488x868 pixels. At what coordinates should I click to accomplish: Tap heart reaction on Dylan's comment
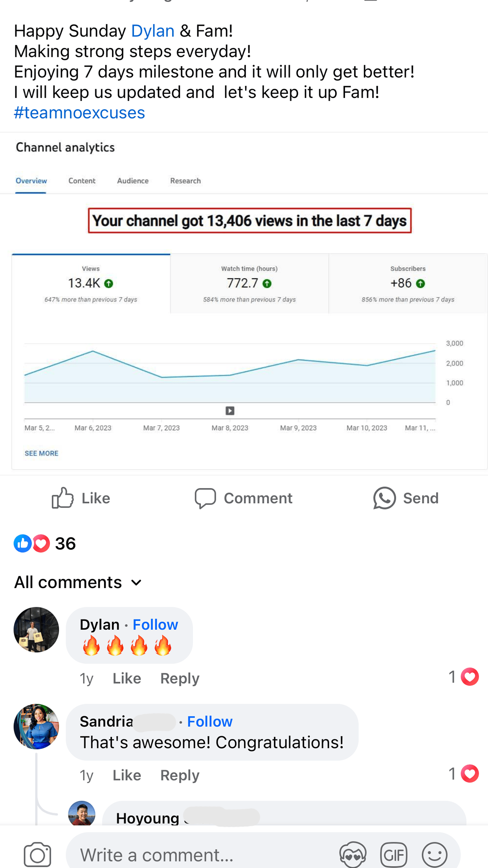click(x=470, y=677)
